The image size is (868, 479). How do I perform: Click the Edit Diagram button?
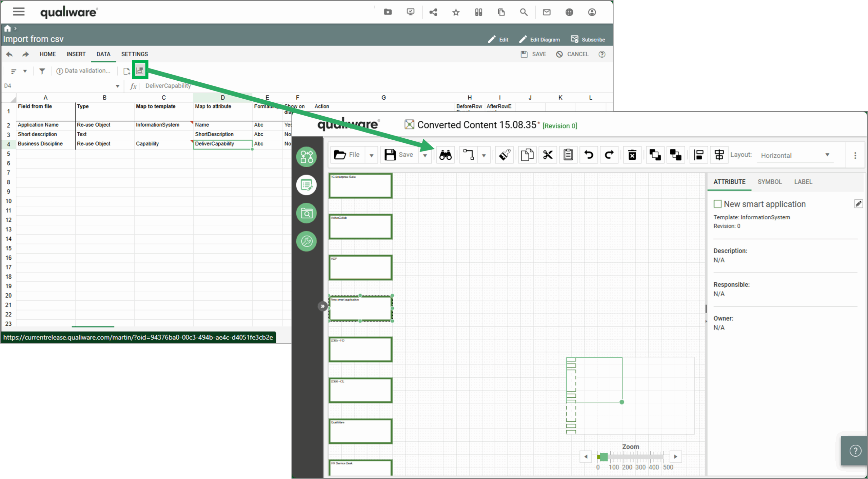(x=539, y=40)
